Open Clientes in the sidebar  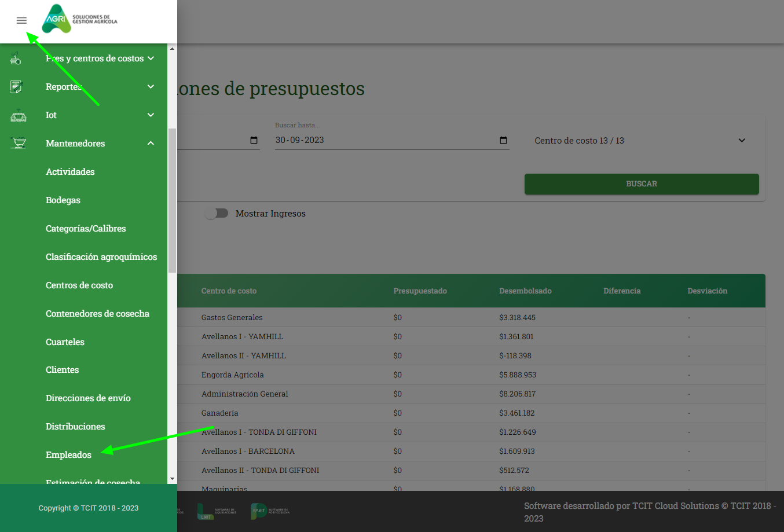(x=62, y=370)
